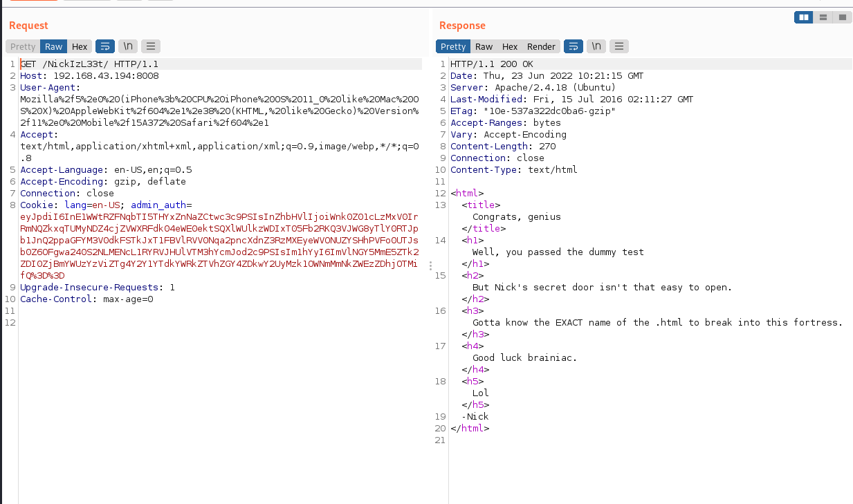The image size is (853, 504).
Task: Open the Hex view of the Response
Action: coord(510,46)
